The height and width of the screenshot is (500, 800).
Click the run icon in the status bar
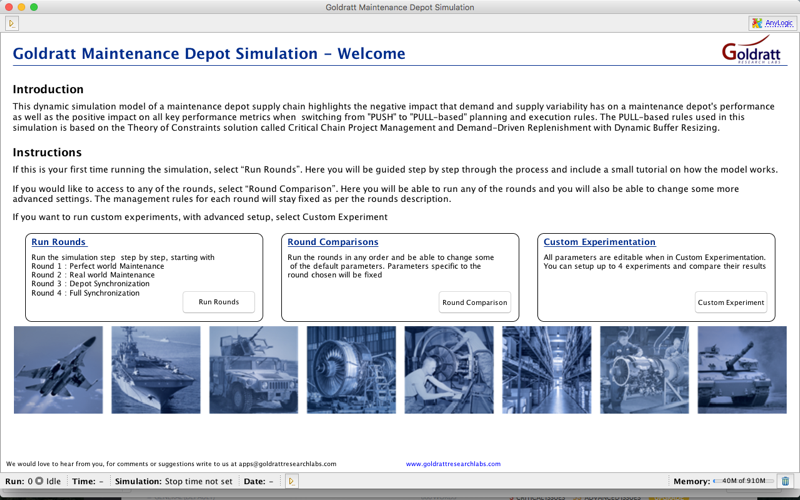(291, 481)
